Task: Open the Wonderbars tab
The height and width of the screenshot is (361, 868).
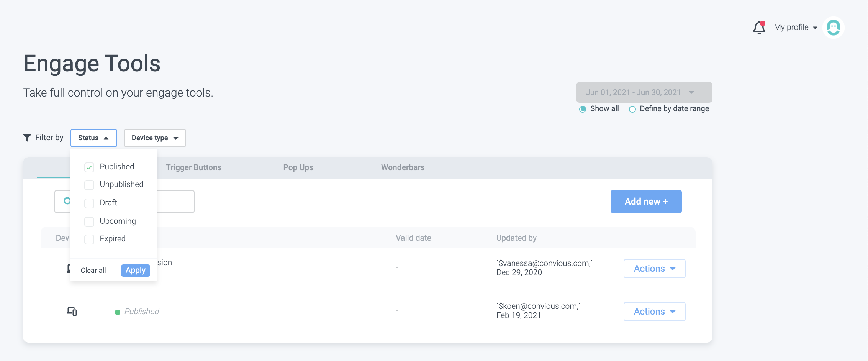Action: [403, 167]
